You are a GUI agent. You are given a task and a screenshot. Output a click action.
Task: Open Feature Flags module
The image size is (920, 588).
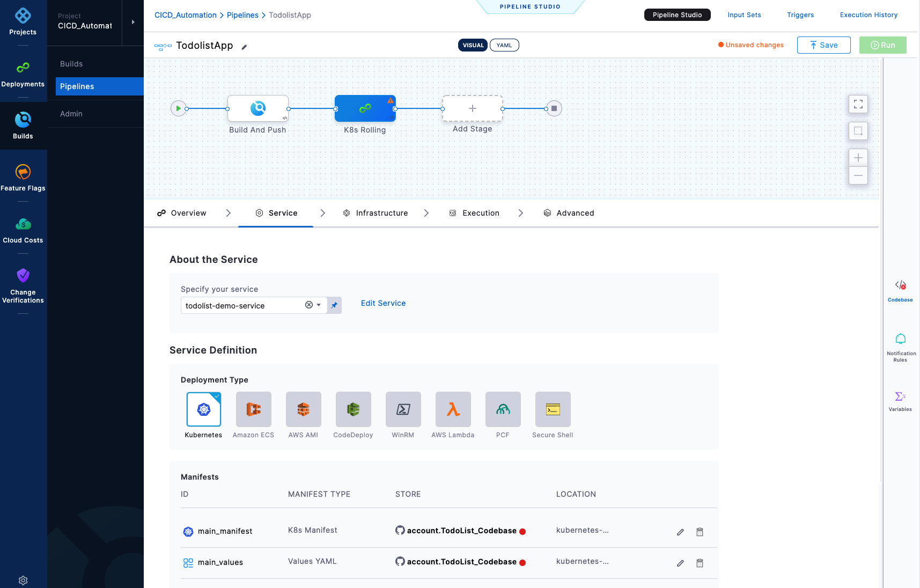[x=23, y=178]
